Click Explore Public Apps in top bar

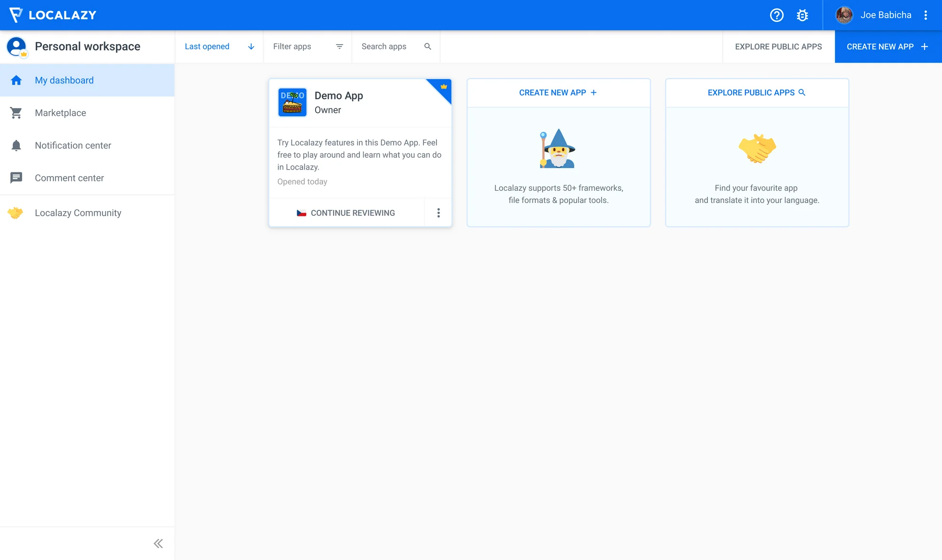coord(778,47)
